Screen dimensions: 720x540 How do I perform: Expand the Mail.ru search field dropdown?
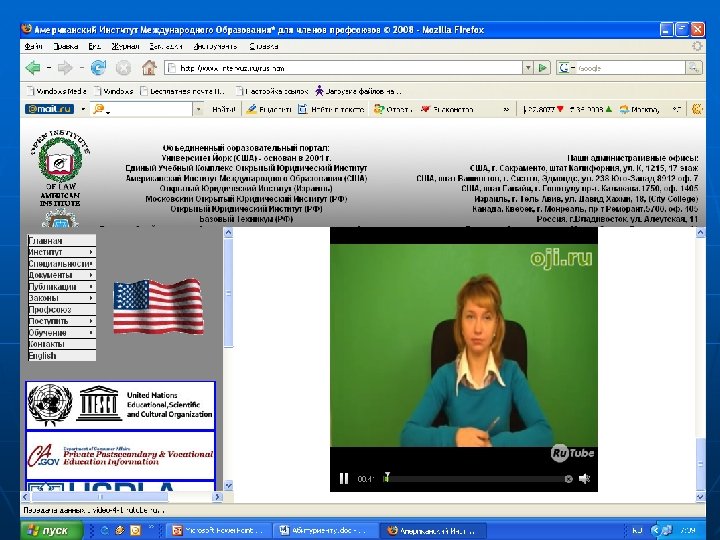[x=198, y=109]
